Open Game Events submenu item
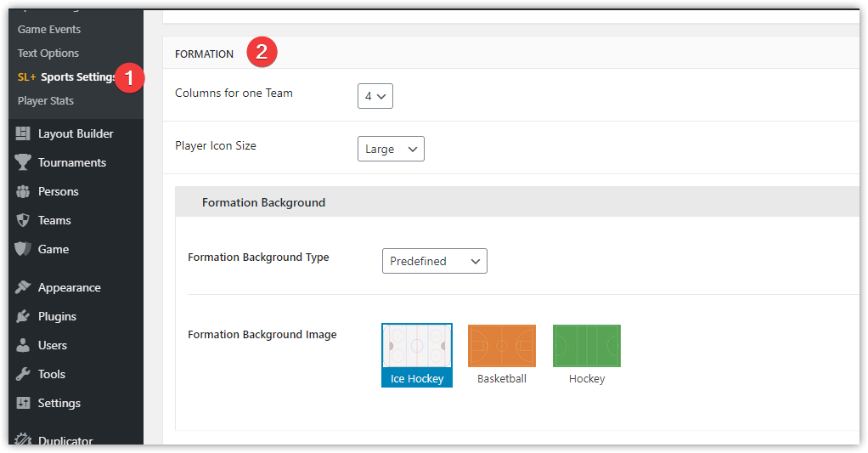The height and width of the screenshot is (453, 868). pyautogui.click(x=48, y=30)
